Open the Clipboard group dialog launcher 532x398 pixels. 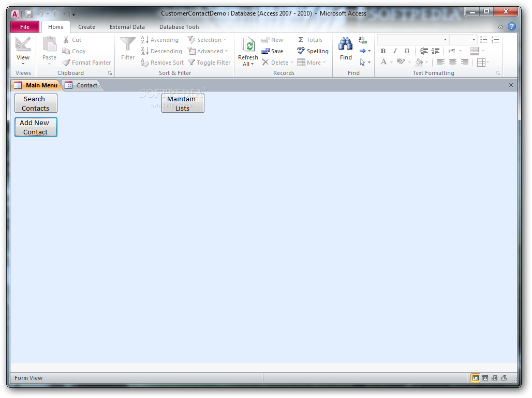(x=110, y=73)
